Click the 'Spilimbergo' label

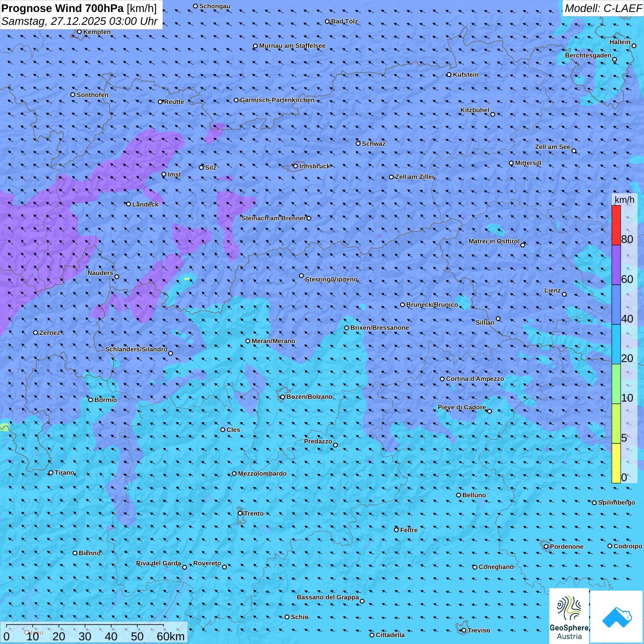(616, 502)
